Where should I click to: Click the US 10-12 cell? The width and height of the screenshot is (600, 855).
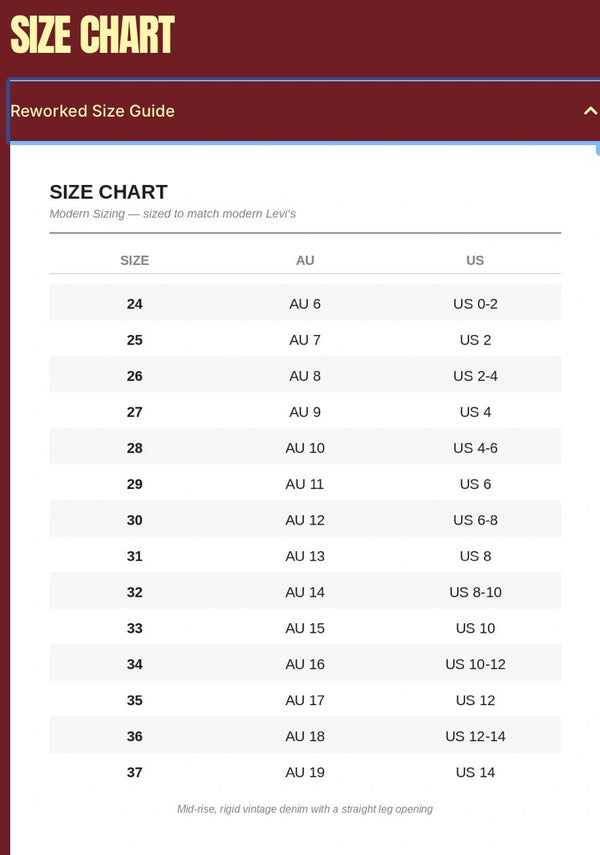pyautogui.click(x=475, y=664)
